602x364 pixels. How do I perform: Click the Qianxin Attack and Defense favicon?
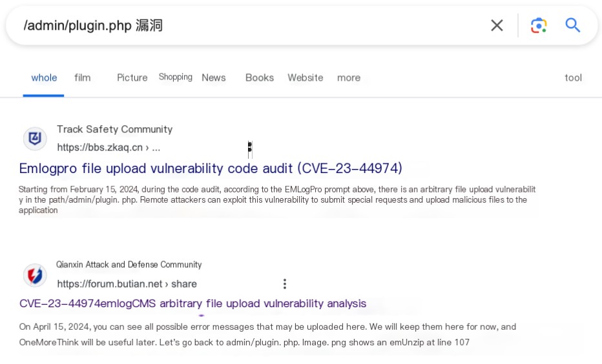[35, 275]
